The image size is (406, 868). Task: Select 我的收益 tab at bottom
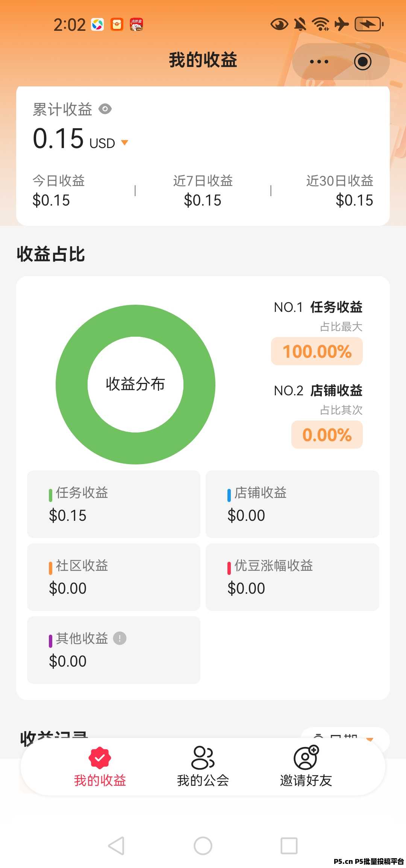pyautogui.click(x=100, y=767)
